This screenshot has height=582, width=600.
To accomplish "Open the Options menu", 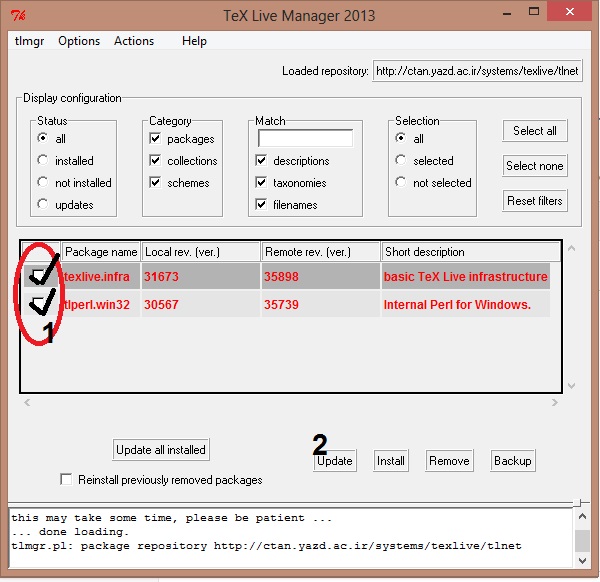I will pos(79,41).
